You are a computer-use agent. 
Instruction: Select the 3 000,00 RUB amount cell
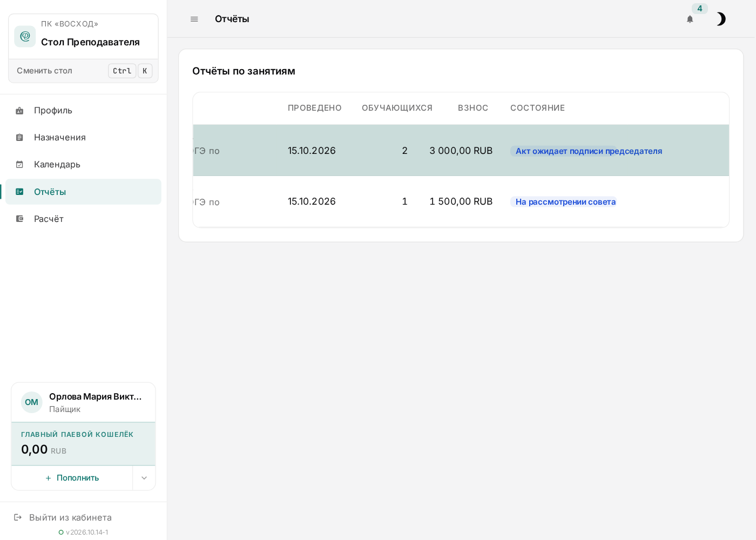coord(461,151)
